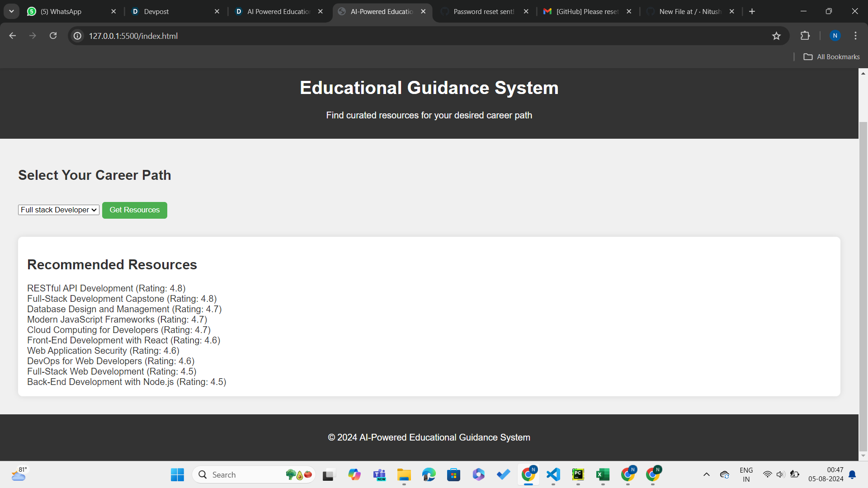
Task: Open the All Bookmarks folder
Action: pyautogui.click(x=832, y=56)
